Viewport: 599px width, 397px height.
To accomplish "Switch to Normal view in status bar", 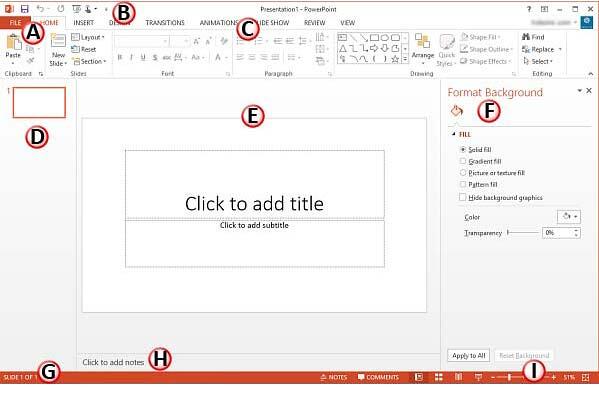I will [x=419, y=377].
